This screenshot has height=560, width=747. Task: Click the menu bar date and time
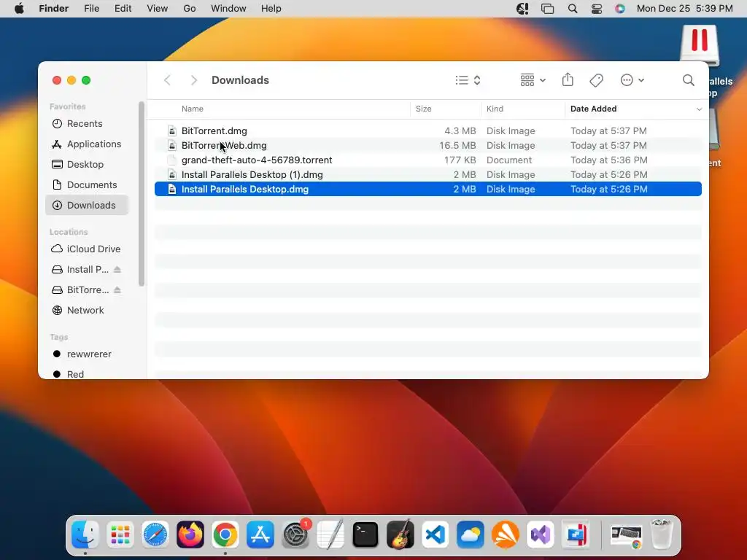click(684, 9)
